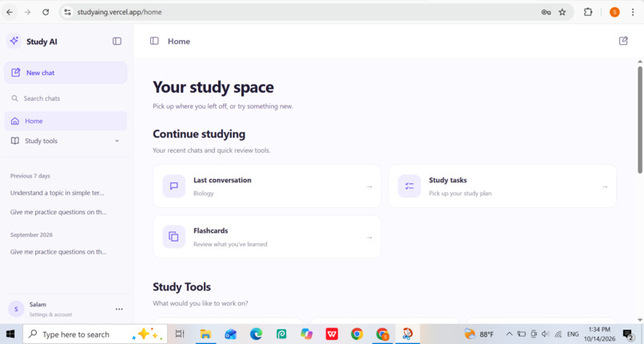Open the Chrome three-dot menu

[633, 12]
